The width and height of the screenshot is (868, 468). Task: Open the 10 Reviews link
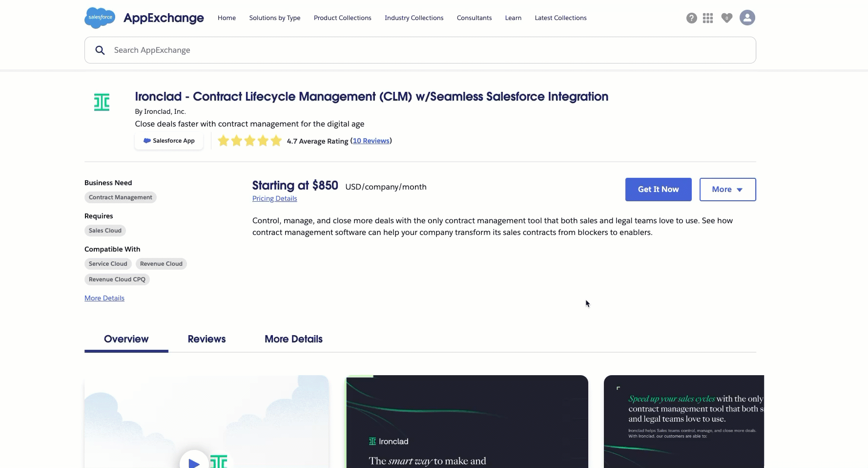[371, 141]
